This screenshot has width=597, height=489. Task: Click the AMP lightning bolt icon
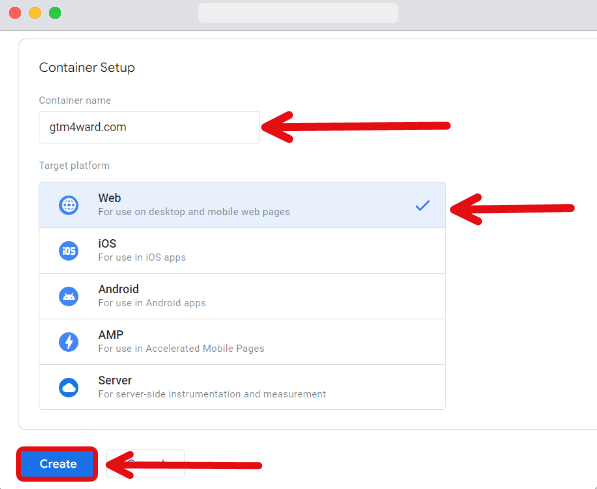69,342
